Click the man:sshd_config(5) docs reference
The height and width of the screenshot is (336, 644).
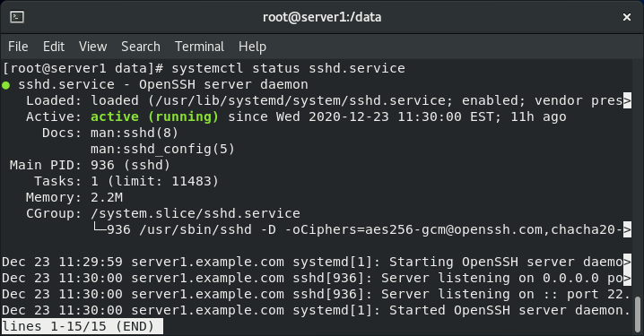tap(162, 149)
